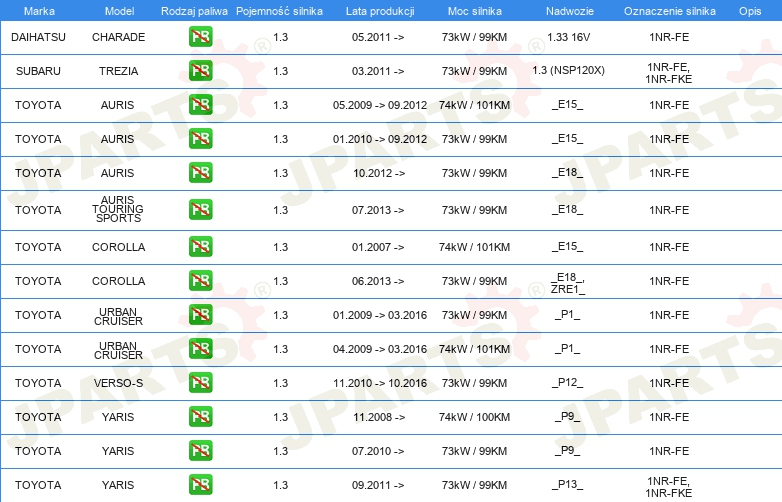Select date range '01.2009 -> 03.2016'
Image resolution: width=782 pixels, height=502 pixels.
tap(380, 315)
